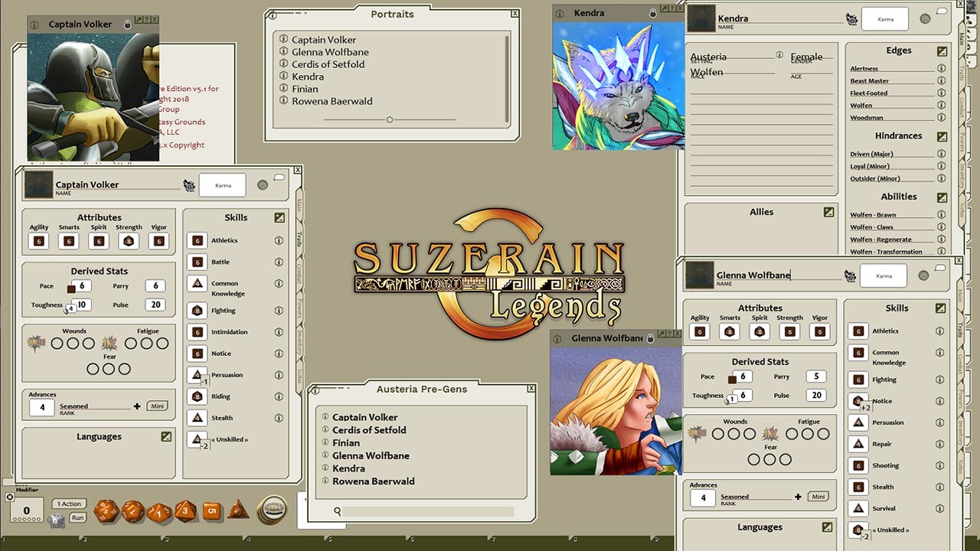Toggle edit mode for Kendra's Edges list
This screenshot has height=551, width=980.
(x=942, y=51)
